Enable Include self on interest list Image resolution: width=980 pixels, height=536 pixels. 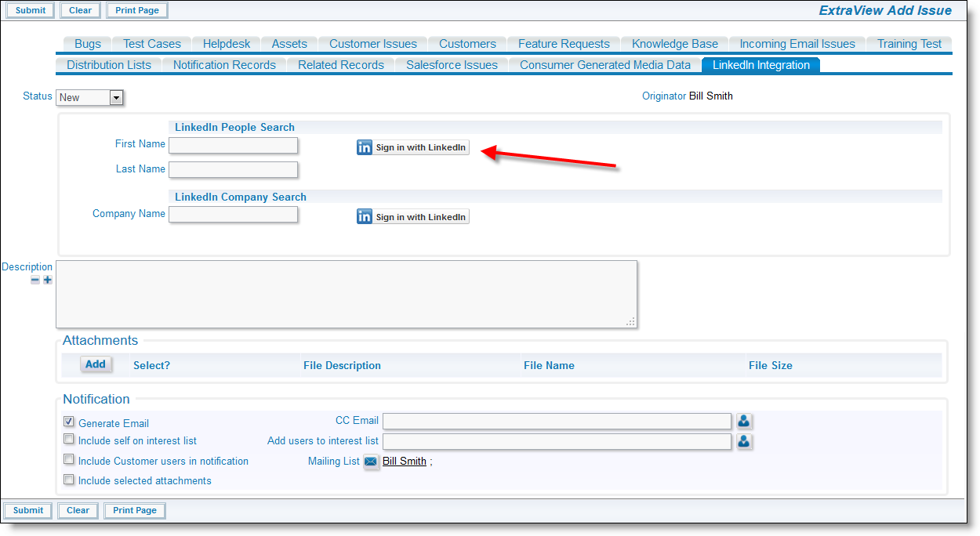(x=69, y=440)
